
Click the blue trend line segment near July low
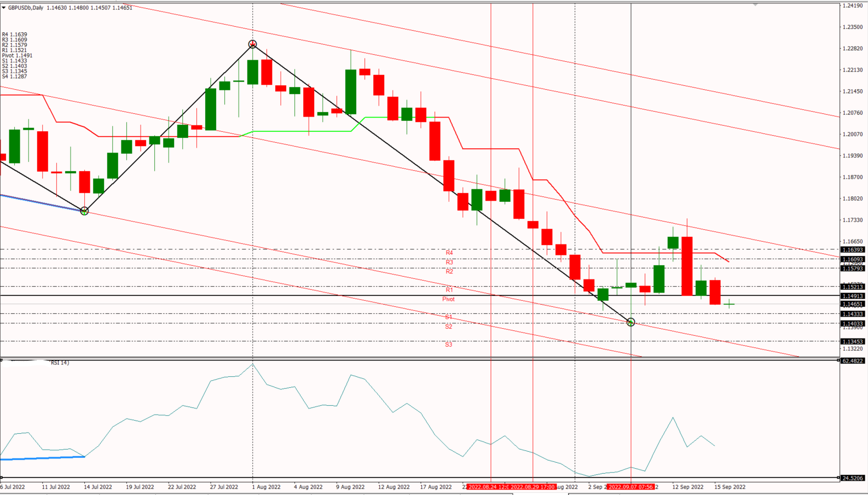click(42, 202)
